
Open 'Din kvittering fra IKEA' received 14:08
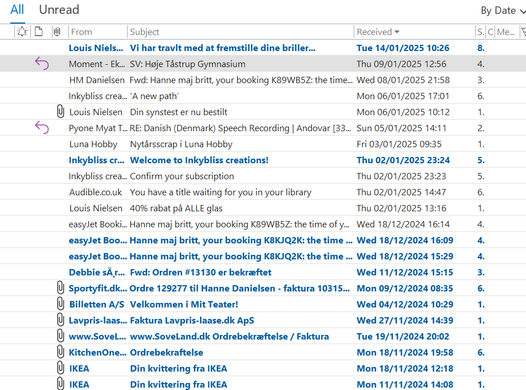[x=263, y=384]
